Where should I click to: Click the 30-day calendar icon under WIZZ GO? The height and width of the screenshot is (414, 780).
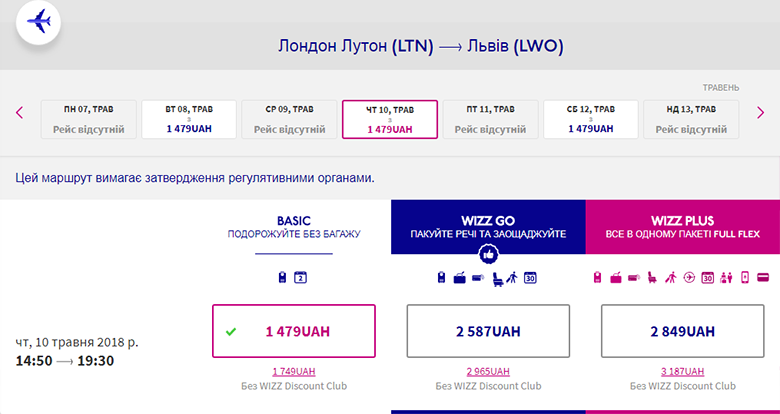pos(530,277)
